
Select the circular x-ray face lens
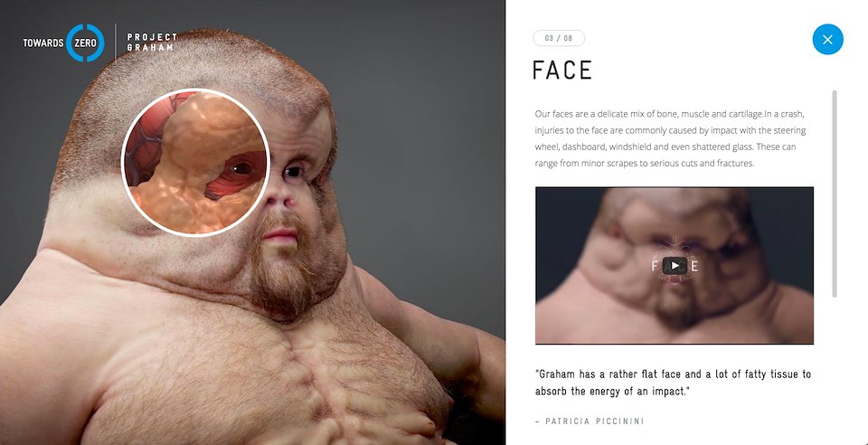click(x=195, y=162)
